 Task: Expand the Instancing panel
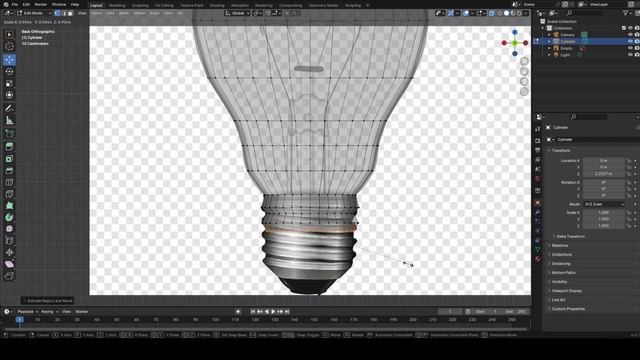point(561,264)
